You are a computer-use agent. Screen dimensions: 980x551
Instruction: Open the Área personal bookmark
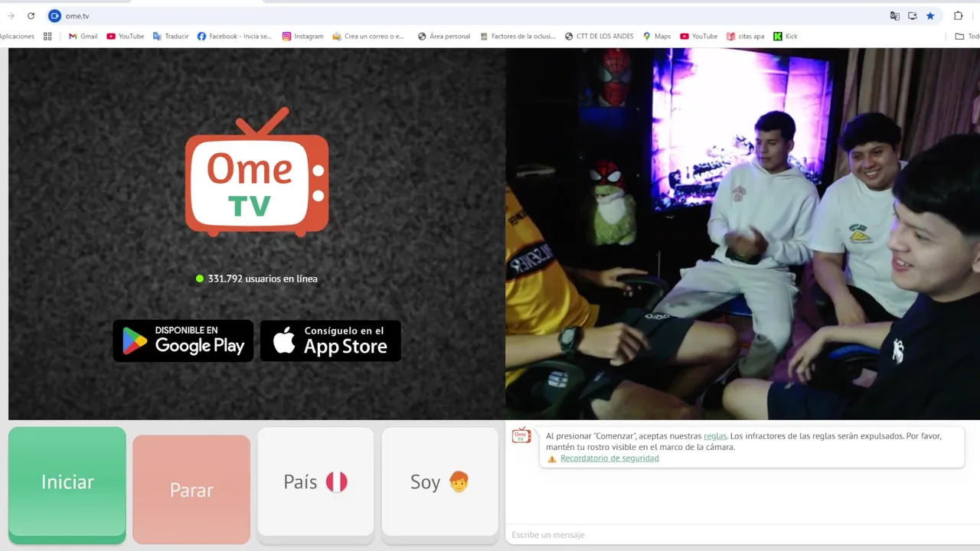coord(444,36)
